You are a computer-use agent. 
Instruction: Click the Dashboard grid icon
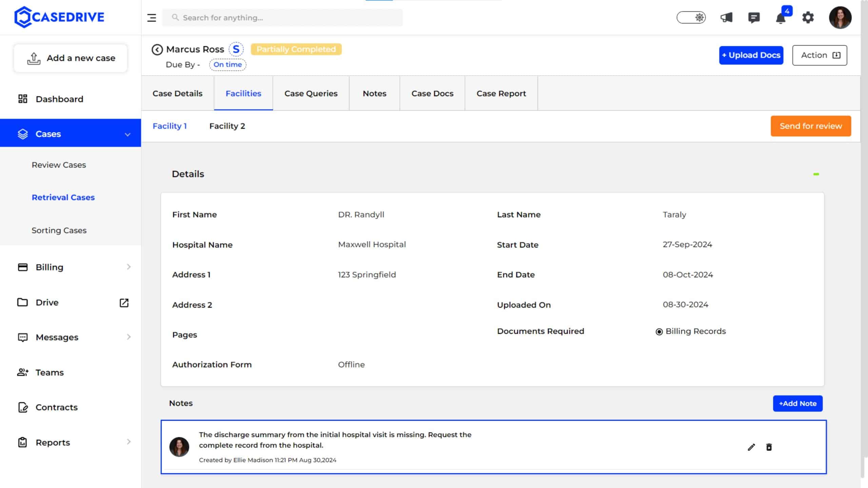23,99
